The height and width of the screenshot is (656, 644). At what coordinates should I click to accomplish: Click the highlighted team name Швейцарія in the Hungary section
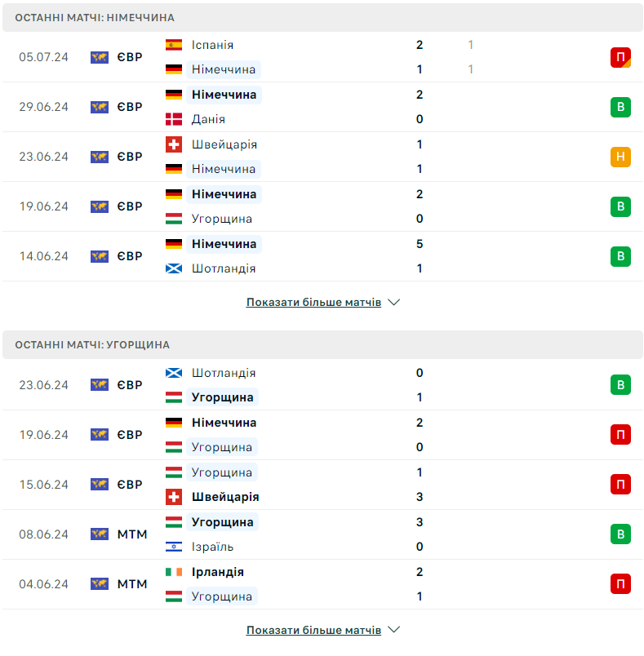[225, 497]
